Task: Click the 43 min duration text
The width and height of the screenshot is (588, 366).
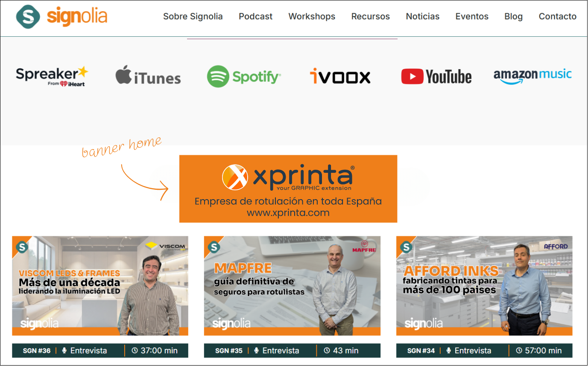Action: point(346,351)
